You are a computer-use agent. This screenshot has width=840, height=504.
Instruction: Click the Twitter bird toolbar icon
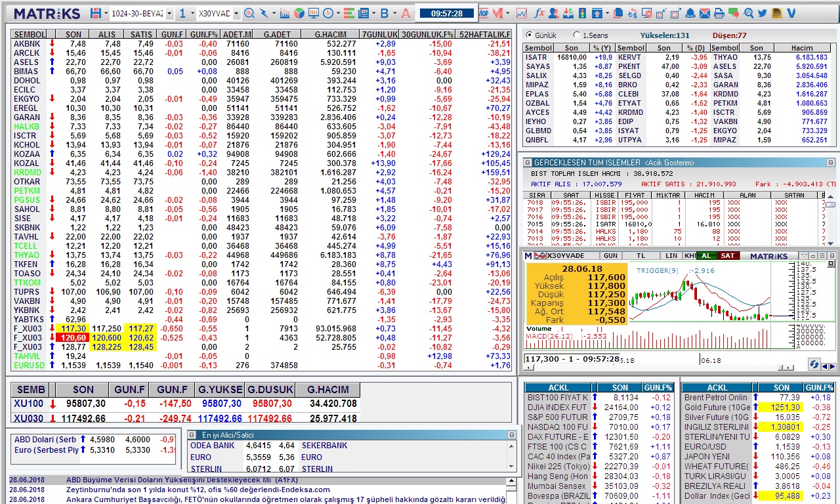pos(762,13)
